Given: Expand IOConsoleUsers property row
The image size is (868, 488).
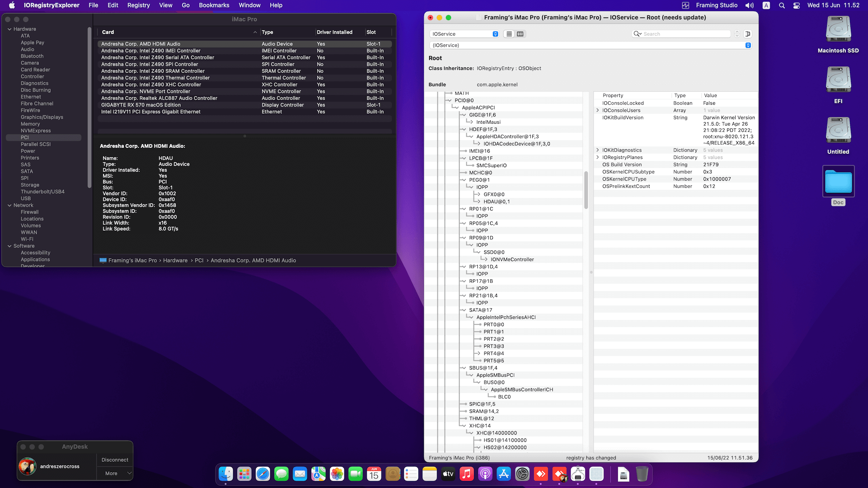Looking at the screenshot, I should point(598,110).
